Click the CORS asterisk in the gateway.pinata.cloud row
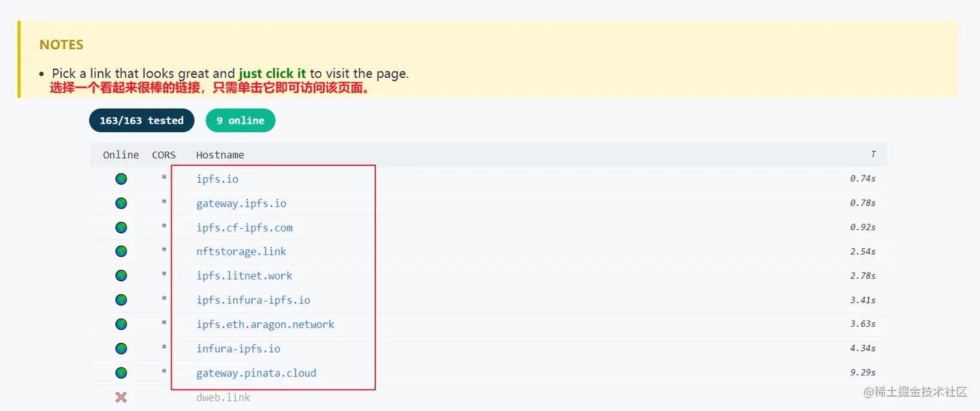980x411 pixels. point(164,372)
